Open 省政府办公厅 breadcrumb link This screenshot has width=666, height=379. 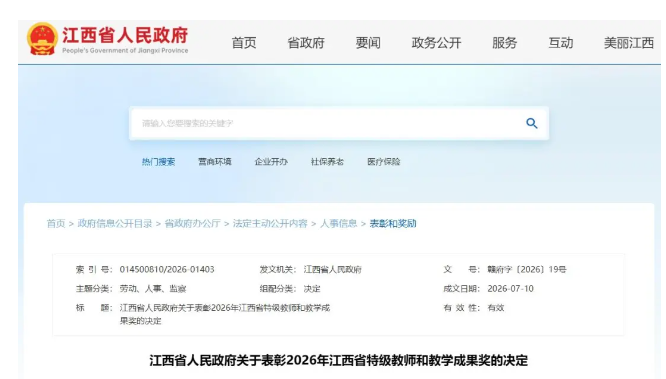click(x=192, y=223)
